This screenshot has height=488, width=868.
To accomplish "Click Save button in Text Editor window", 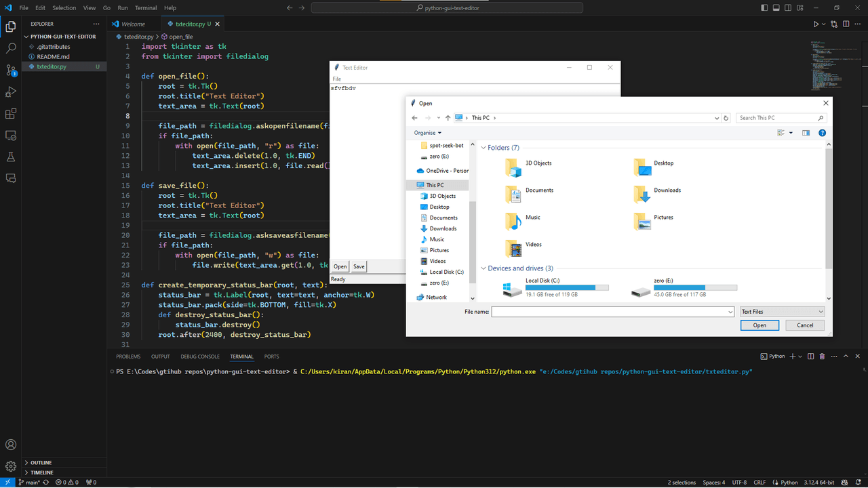I will pos(359,266).
